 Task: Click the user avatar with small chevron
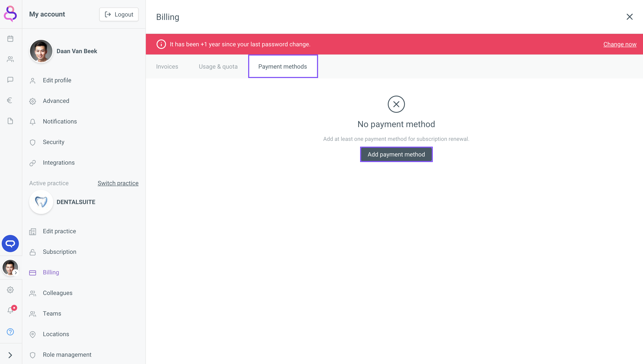pos(10,268)
